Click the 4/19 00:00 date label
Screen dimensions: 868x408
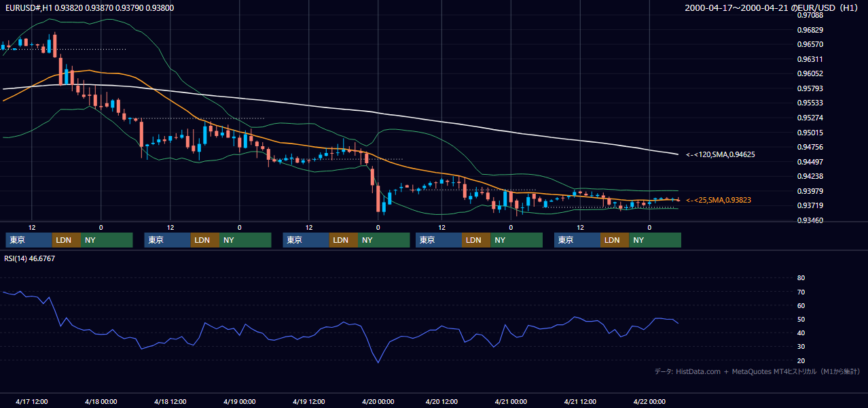239,401
